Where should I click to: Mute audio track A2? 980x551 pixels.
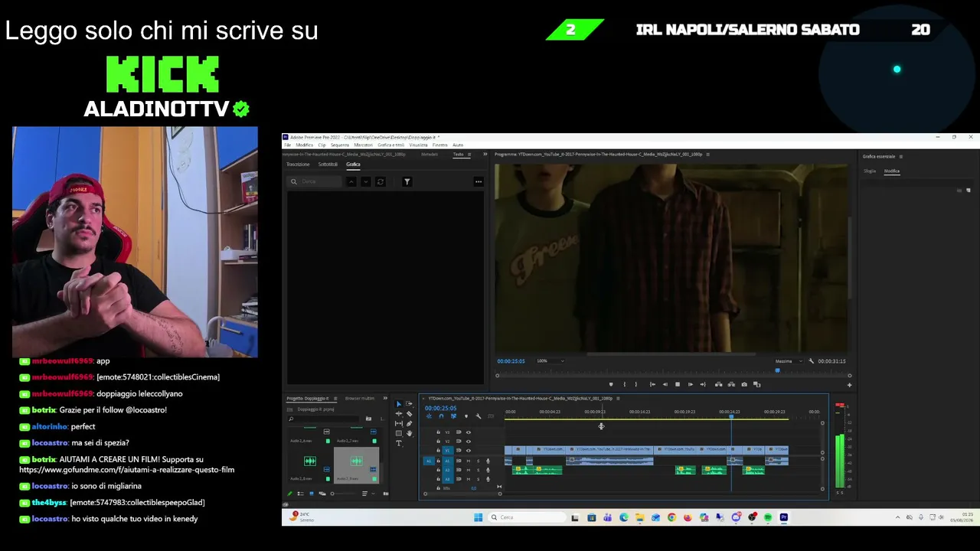coord(469,470)
